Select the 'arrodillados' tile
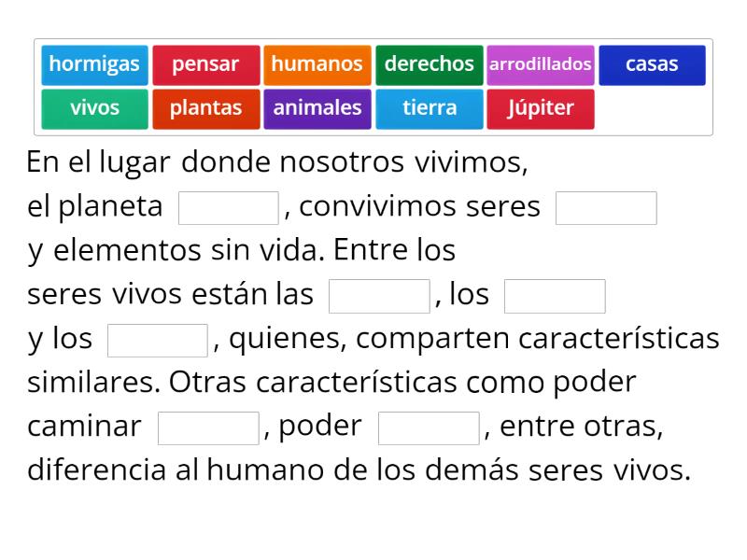Image resolution: width=747 pixels, height=560 pixels. click(540, 64)
